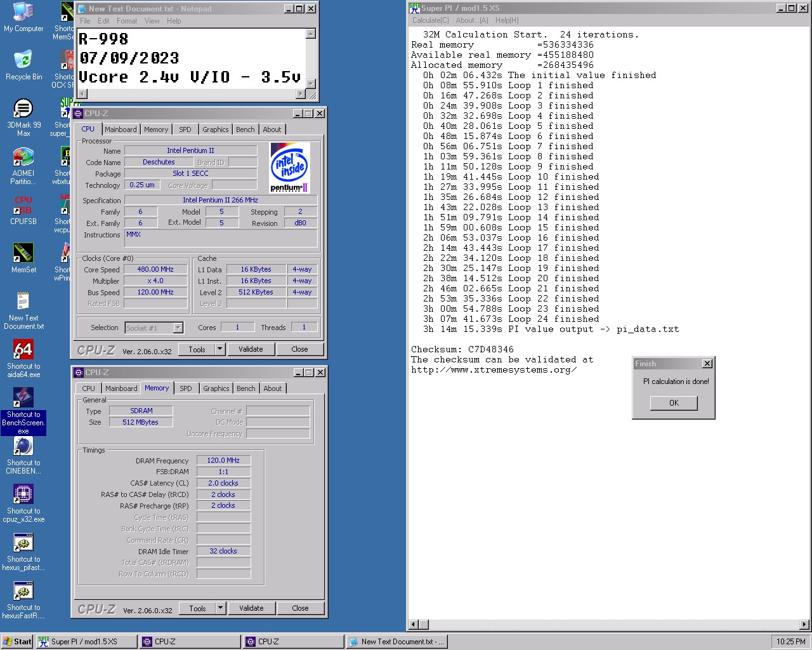
Task: Expand the Tools dropdown arrow in upper CPU-Z
Action: (x=219, y=349)
